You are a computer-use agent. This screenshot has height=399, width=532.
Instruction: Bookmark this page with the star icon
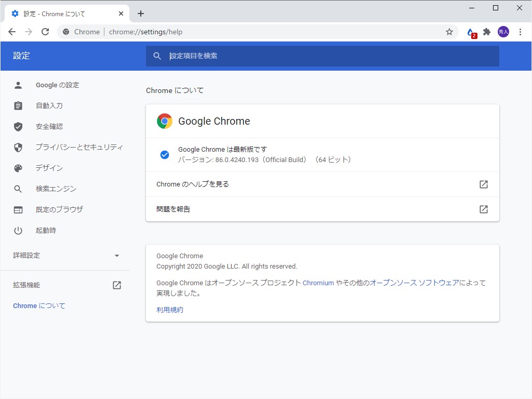click(x=449, y=32)
